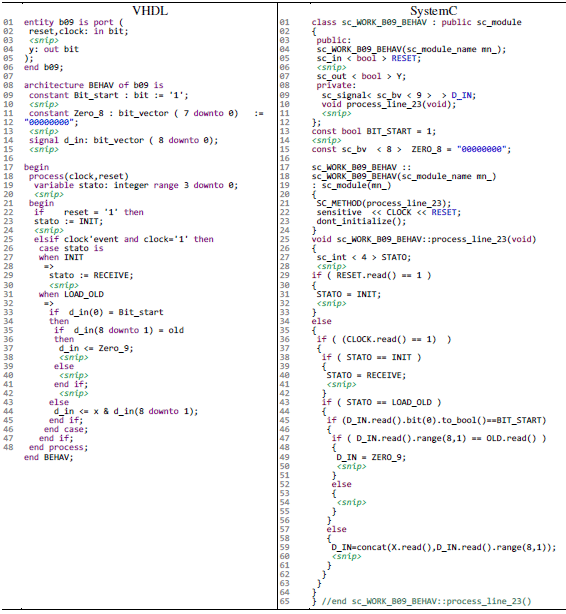Click VHDL line number 25
The width and height of the screenshot is (566, 614).
pyautogui.click(x=8, y=239)
